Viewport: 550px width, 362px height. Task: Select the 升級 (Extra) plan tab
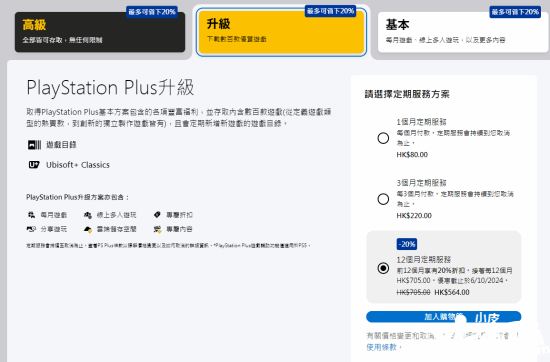point(281,32)
